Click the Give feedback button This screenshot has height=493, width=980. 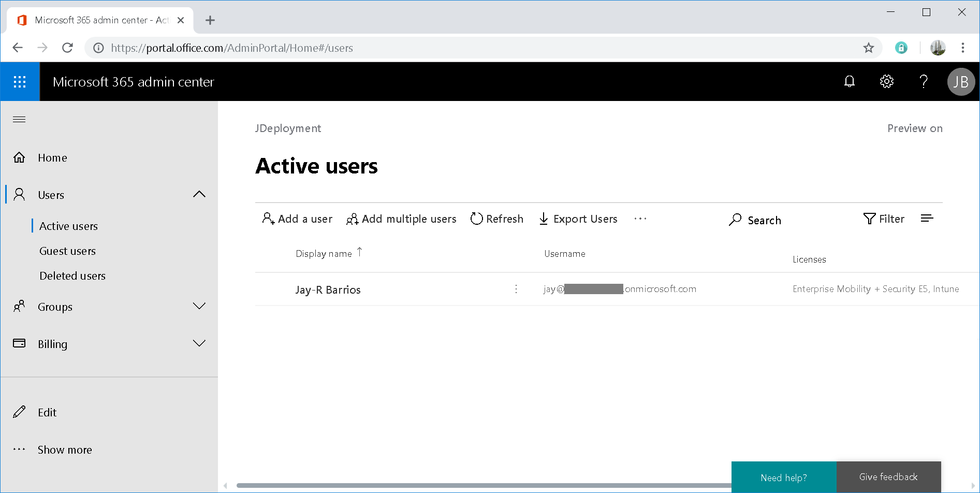point(888,476)
